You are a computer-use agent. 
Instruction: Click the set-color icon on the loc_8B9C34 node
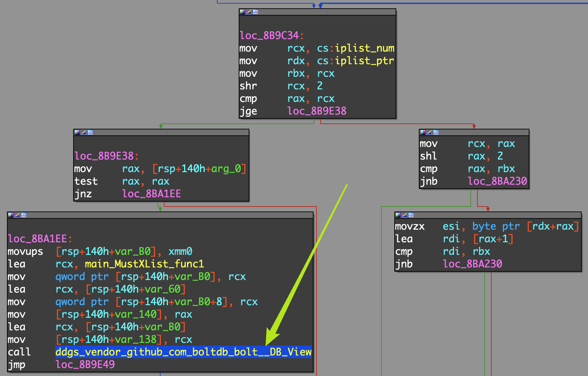pyautogui.click(x=242, y=12)
